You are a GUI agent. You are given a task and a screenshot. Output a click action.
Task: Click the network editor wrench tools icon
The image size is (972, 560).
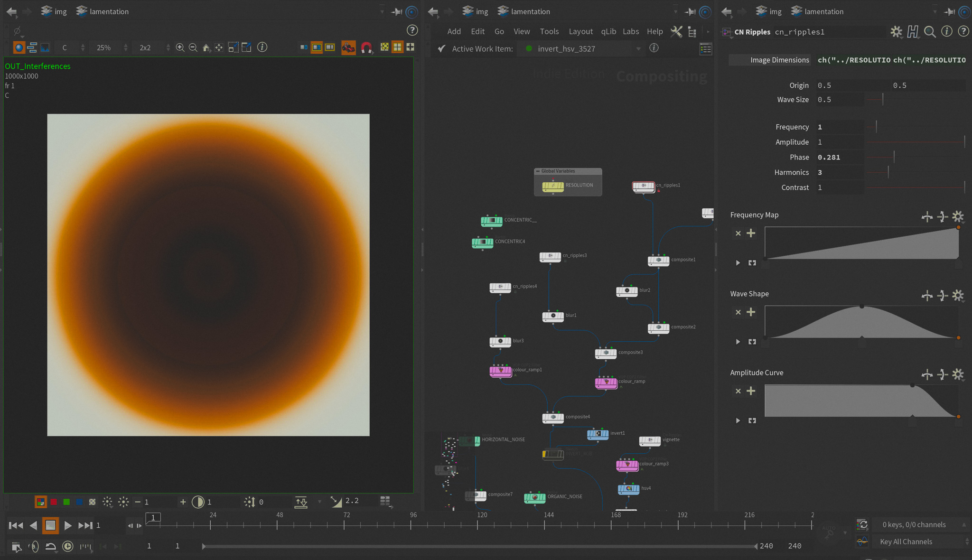tap(676, 32)
